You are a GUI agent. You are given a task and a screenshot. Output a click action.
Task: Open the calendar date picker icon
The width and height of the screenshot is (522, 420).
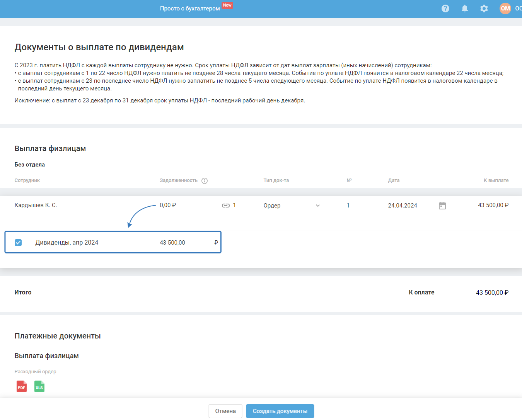click(x=442, y=206)
